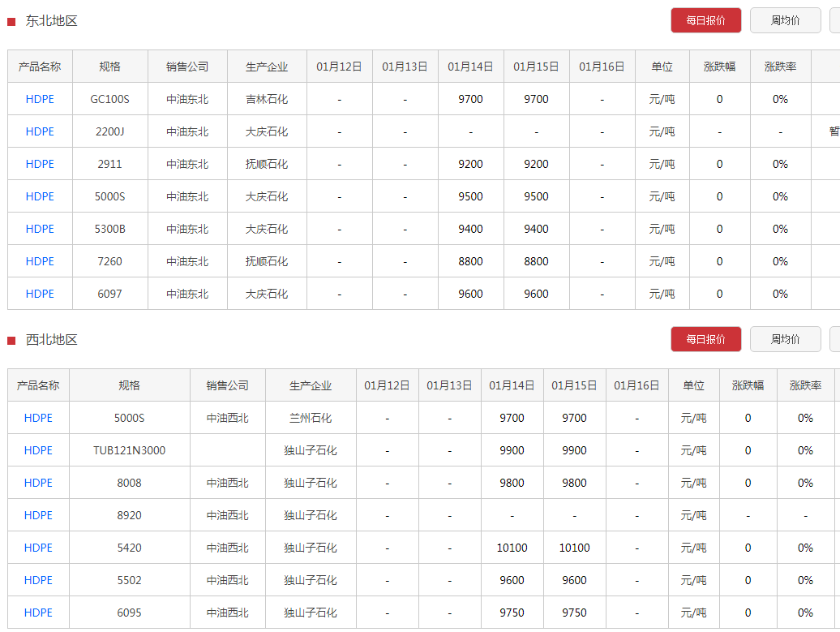Select 每日报价 tab in 西北地区 section
840x632 pixels.
[705, 339]
